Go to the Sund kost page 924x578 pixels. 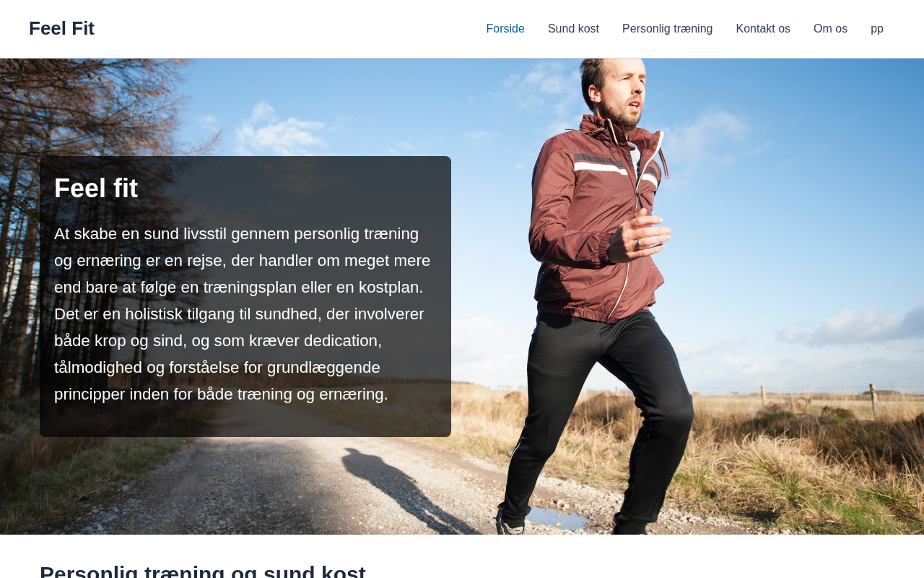(573, 29)
